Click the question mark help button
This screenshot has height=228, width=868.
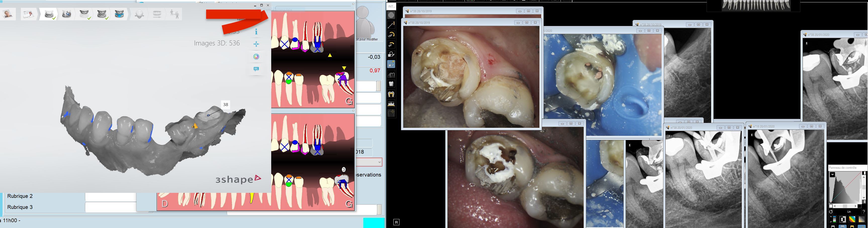[864, 212]
